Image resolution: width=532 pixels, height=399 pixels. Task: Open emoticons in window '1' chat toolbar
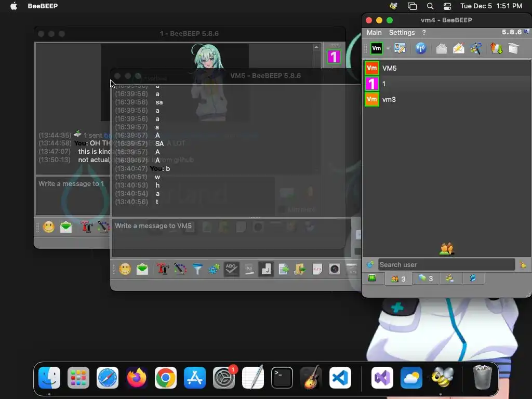(48, 227)
